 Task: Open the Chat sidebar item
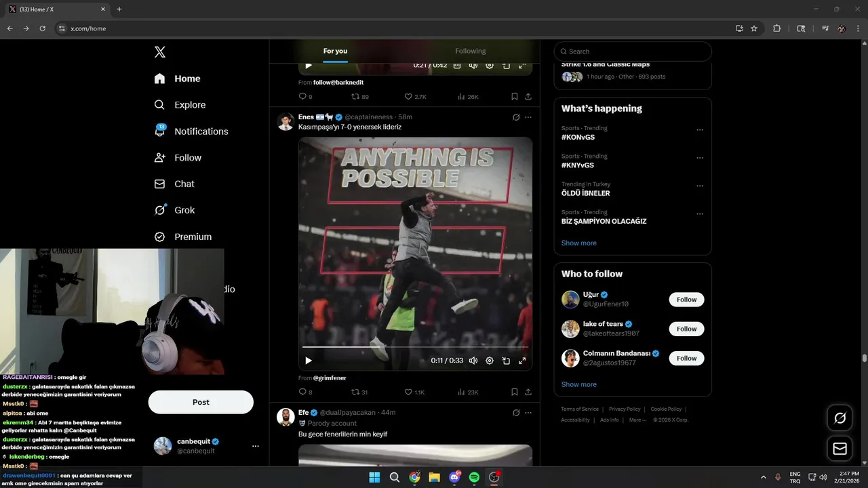coord(174,184)
